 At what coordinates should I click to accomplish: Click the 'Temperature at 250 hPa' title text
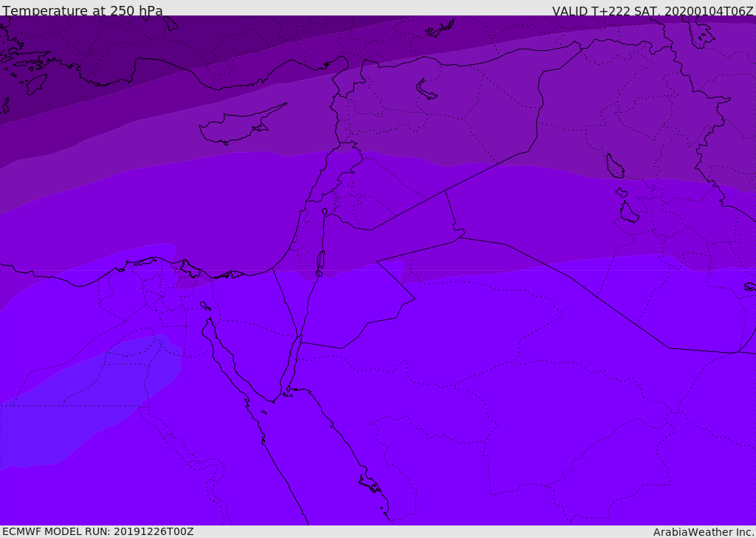83,10
